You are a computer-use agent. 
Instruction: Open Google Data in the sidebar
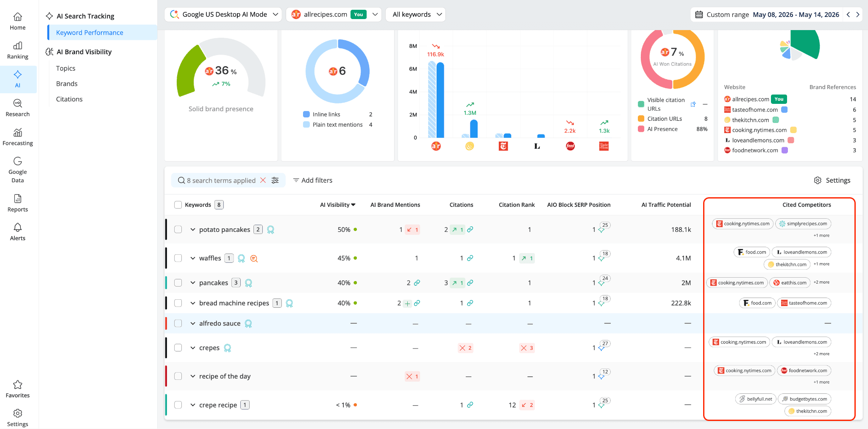point(17,170)
